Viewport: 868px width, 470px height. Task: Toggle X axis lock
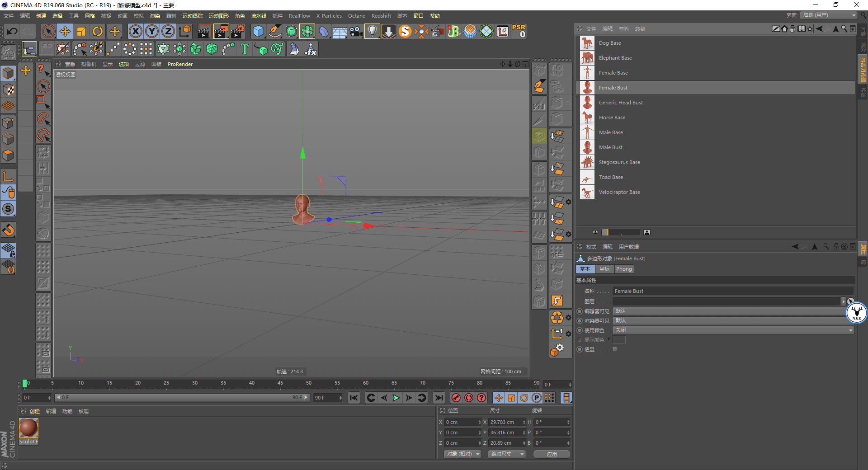tap(135, 31)
